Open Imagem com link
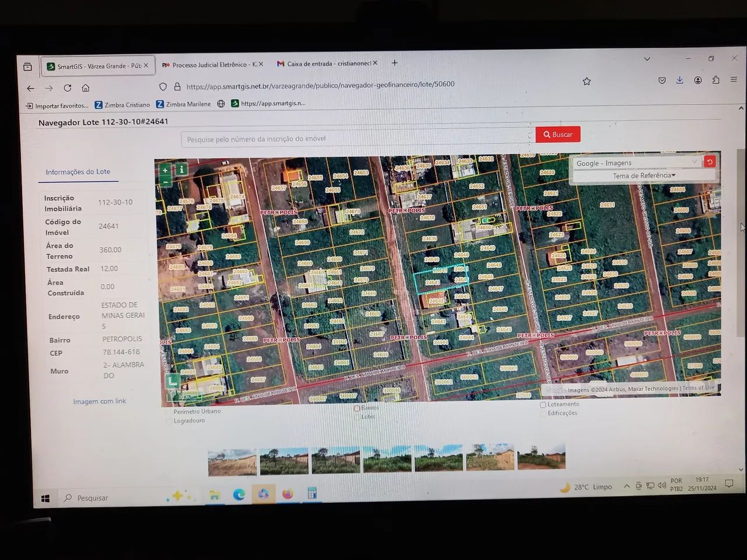747x560 pixels. point(99,401)
